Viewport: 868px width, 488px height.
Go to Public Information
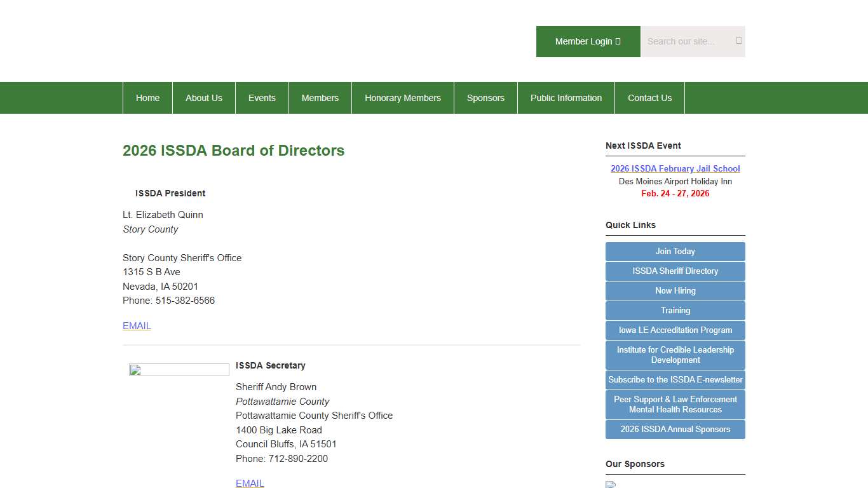(566, 98)
